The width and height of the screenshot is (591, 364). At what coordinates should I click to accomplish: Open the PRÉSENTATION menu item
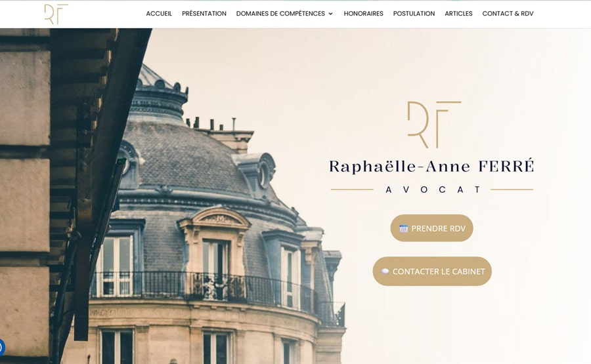click(x=204, y=14)
